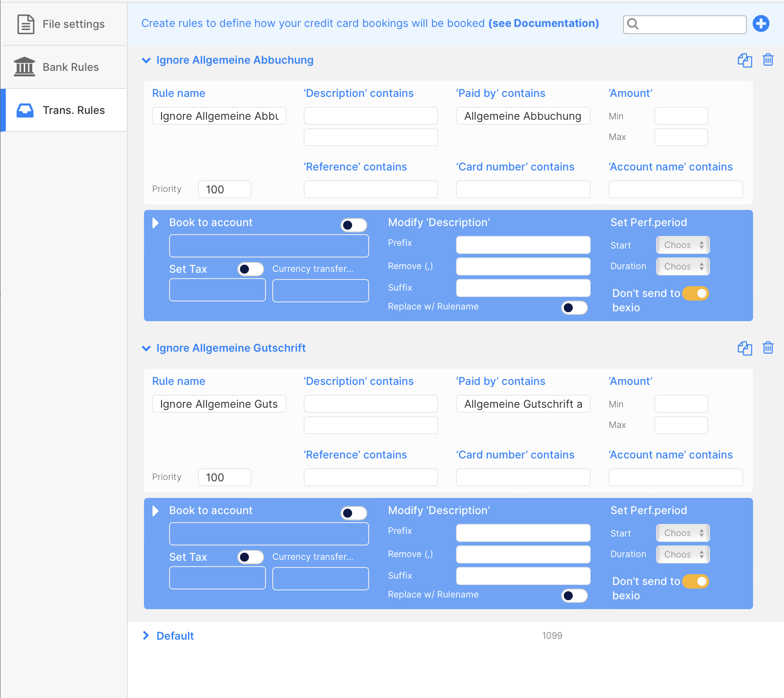Open Duration dropdown in Gutschrift rule

coord(683,554)
